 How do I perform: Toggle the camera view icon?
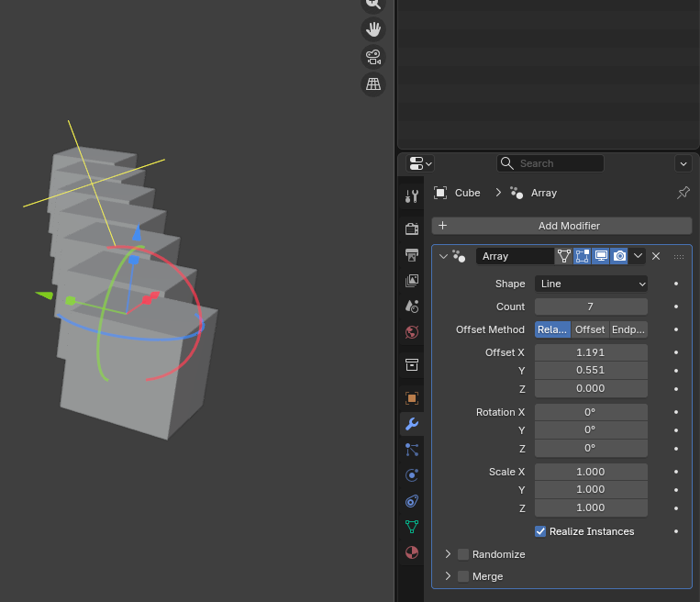click(x=373, y=57)
